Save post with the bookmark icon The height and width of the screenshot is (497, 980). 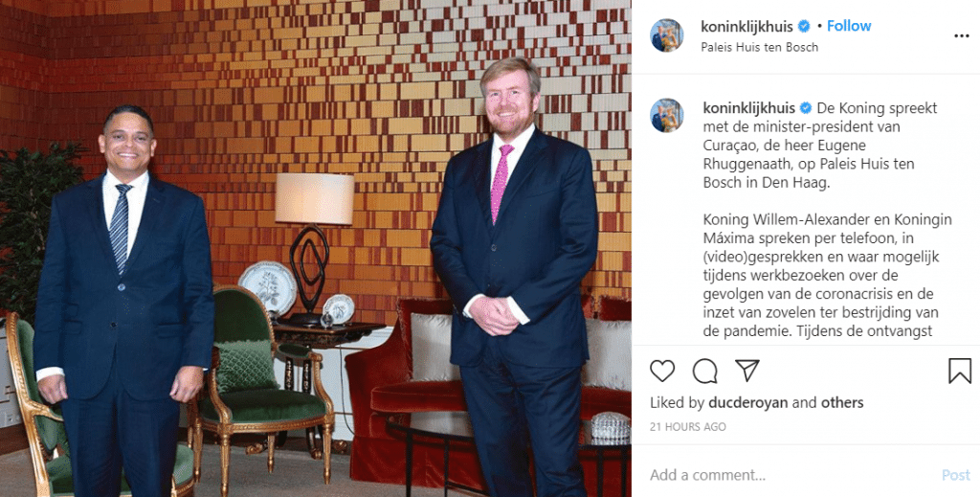[959, 371]
